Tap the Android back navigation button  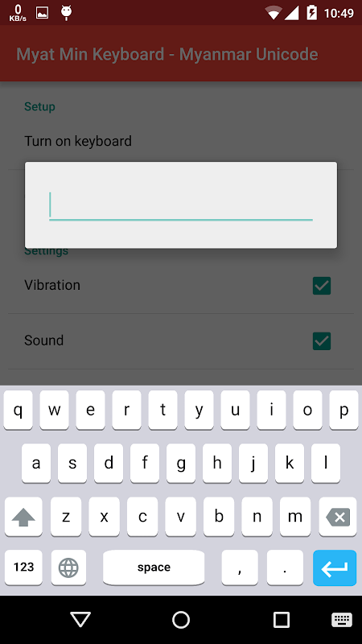80,619
